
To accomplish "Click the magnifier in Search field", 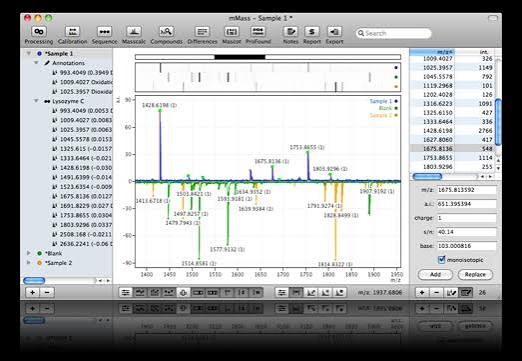I will click(x=361, y=33).
